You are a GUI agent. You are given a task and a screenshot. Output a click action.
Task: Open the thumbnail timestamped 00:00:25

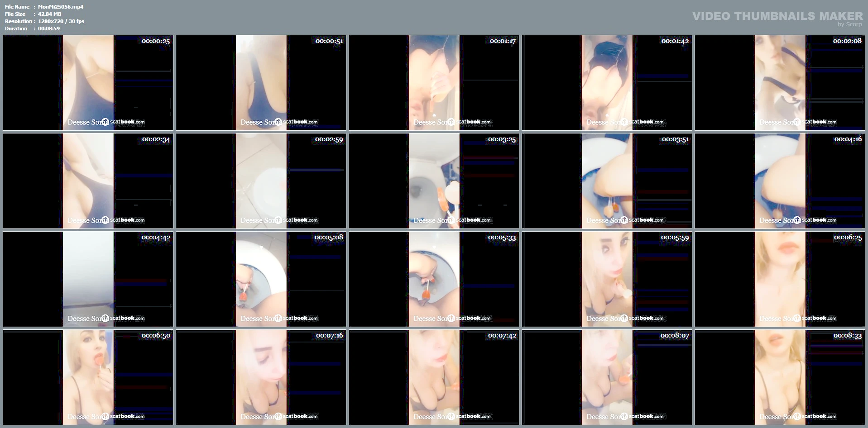point(88,83)
